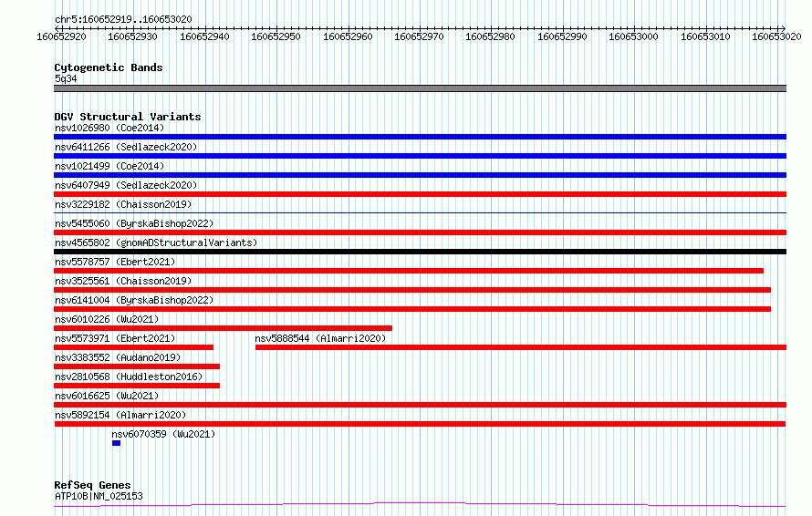Click ruler position 160653010

[705, 36]
